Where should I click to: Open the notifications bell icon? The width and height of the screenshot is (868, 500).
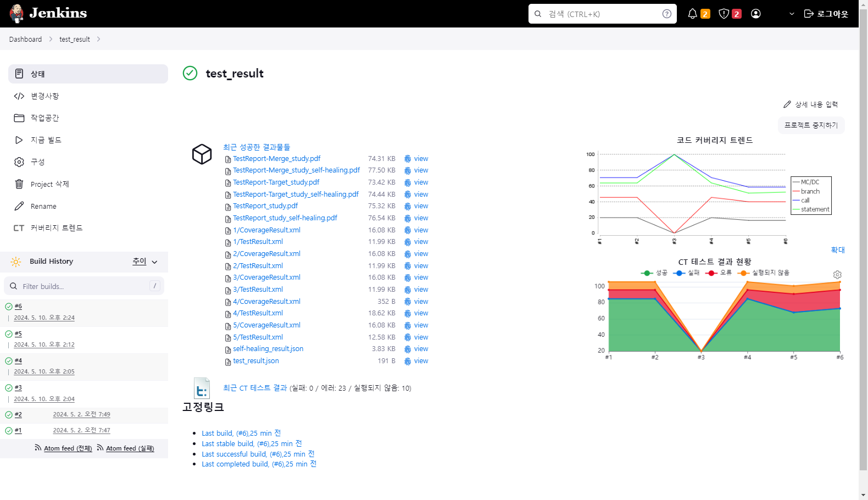click(x=693, y=14)
